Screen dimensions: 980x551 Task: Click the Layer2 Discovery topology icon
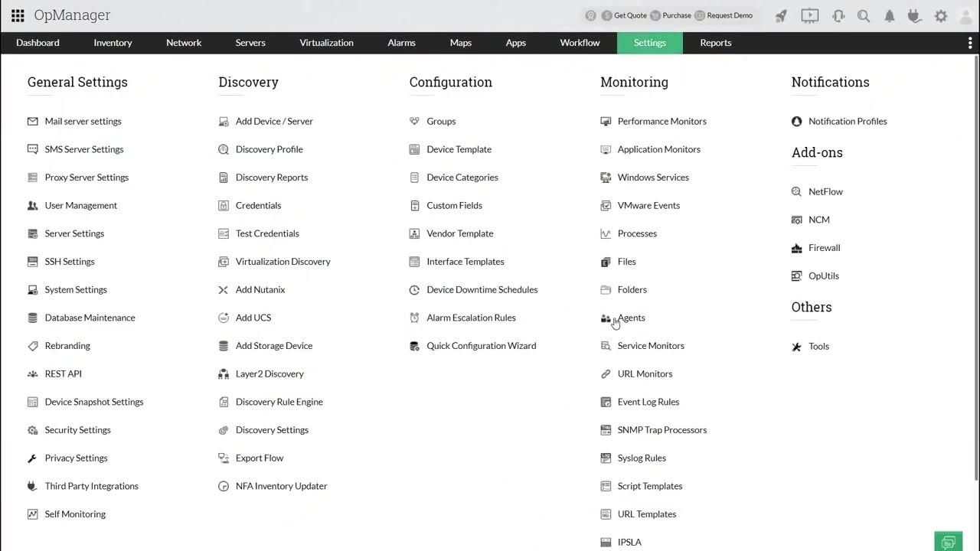pyautogui.click(x=224, y=374)
